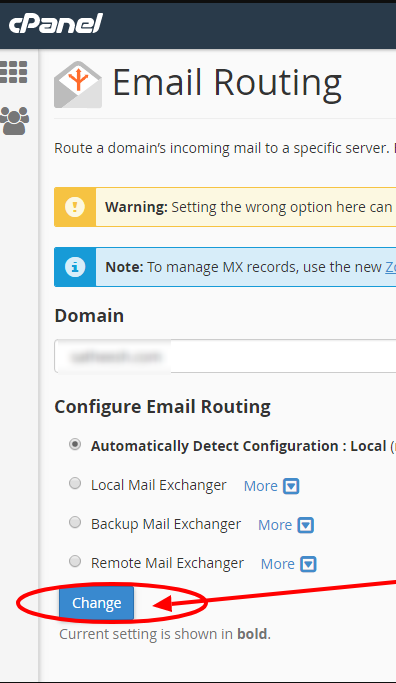The image size is (396, 683).
Task: Select Automatically Detect Configuration radio button
Action: (x=75, y=445)
